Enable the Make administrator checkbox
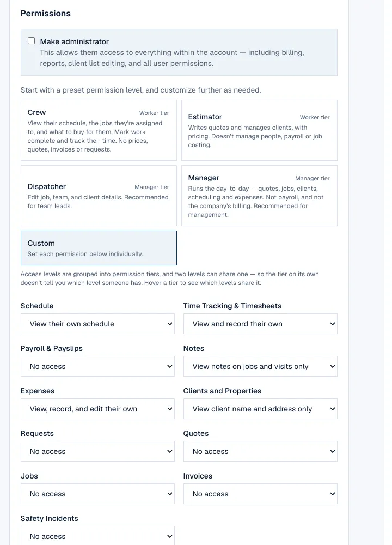The width and height of the screenshot is (392, 545). coord(31,41)
